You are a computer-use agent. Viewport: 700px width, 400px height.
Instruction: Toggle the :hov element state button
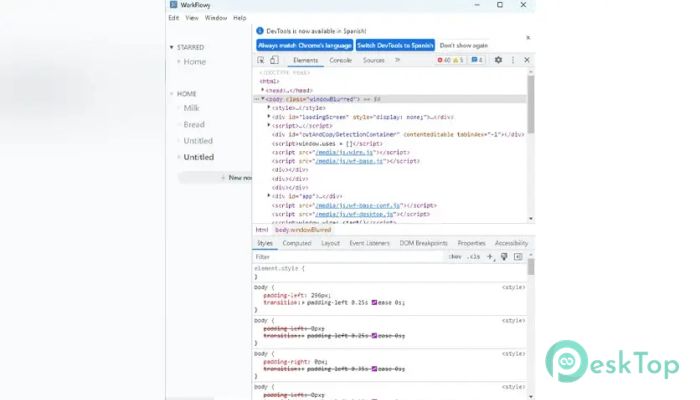click(x=455, y=257)
